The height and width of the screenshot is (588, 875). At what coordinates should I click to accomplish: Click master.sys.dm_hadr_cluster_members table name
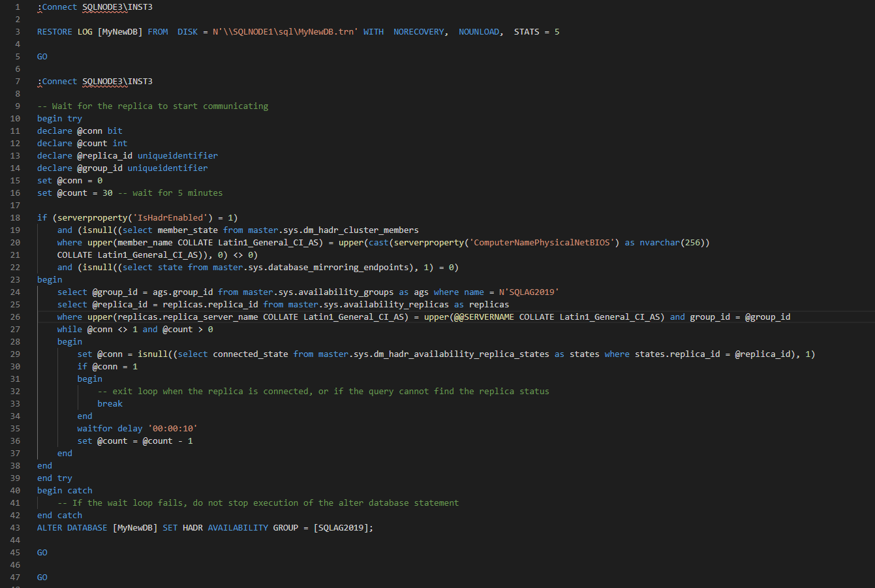click(x=333, y=230)
